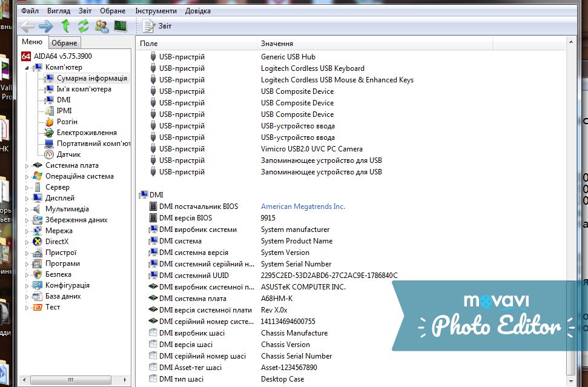Image resolution: width=588 pixels, height=387 pixels.
Task: Collapse the Комп'ютер tree node
Action: click(27, 68)
